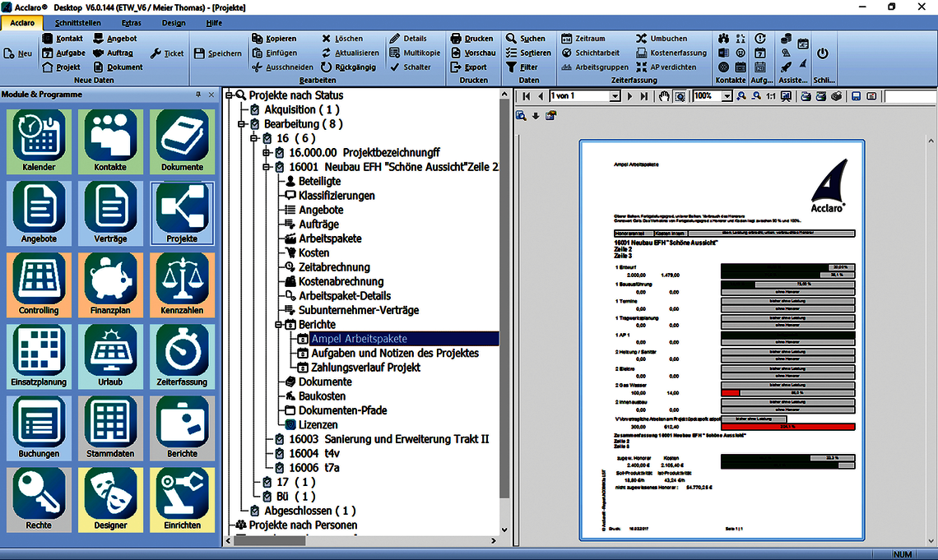Open the 100% zoom dropdown
Viewport: 938px width, 560px height.
(727, 96)
